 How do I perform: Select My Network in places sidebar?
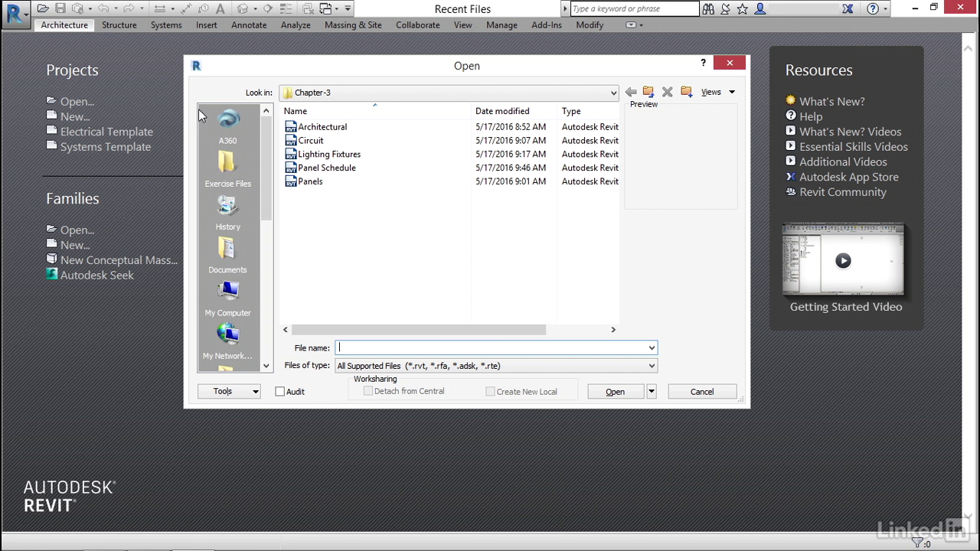pos(228,342)
